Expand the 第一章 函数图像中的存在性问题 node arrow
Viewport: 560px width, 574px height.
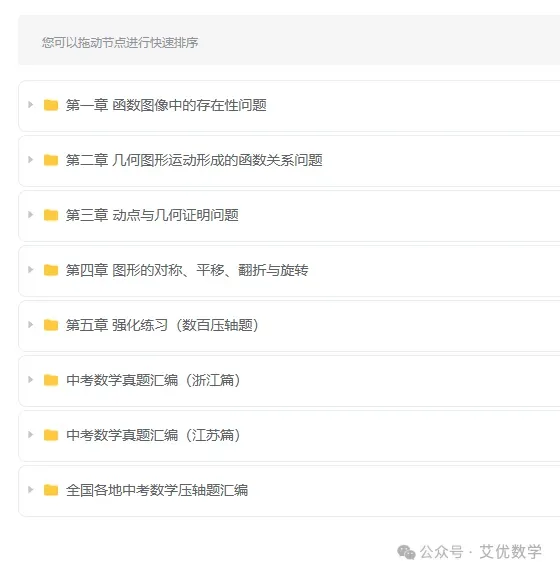(x=31, y=105)
